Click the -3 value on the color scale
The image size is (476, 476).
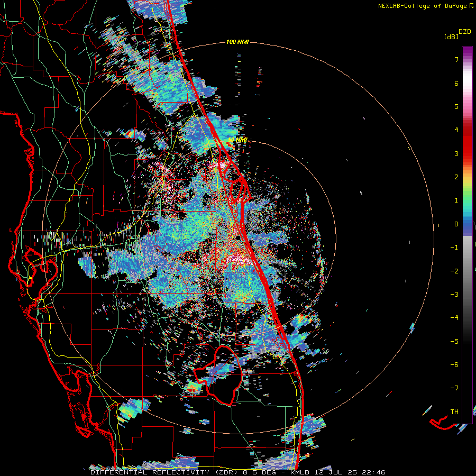pyautogui.click(x=454, y=294)
